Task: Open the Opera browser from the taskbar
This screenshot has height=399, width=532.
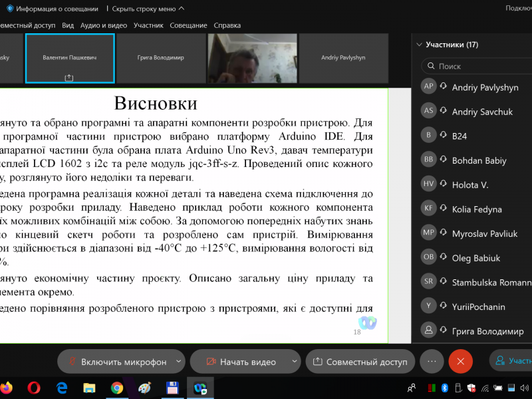Action: click(35, 387)
